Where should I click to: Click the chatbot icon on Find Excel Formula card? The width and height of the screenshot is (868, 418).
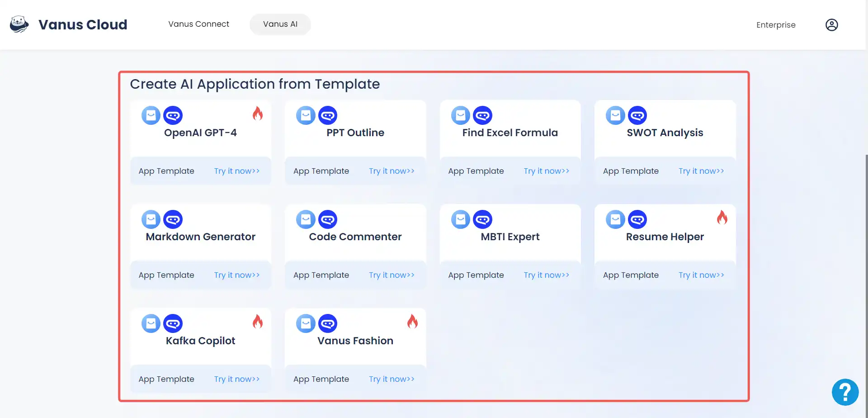(x=482, y=115)
